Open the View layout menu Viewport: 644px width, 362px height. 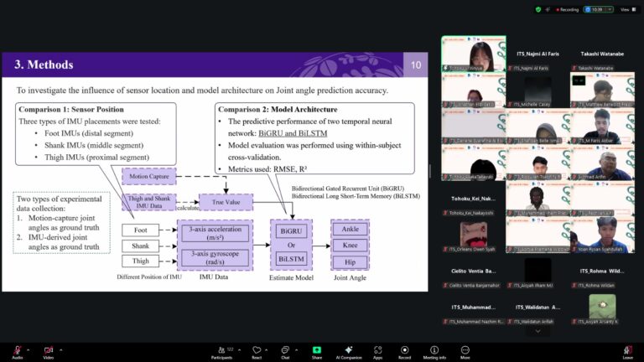pyautogui.click(x=625, y=9)
